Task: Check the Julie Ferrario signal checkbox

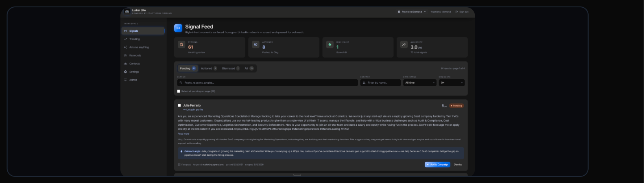Action: pos(179,105)
